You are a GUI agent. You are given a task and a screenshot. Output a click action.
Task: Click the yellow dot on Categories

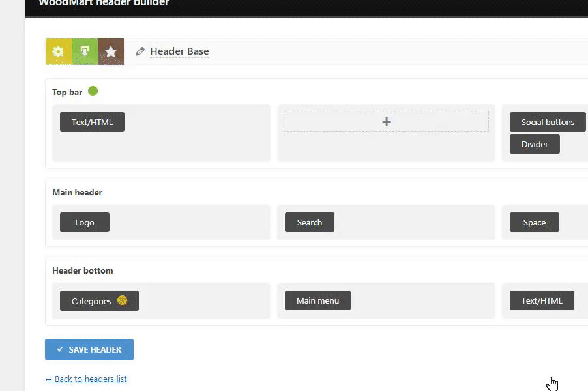(x=123, y=300)
